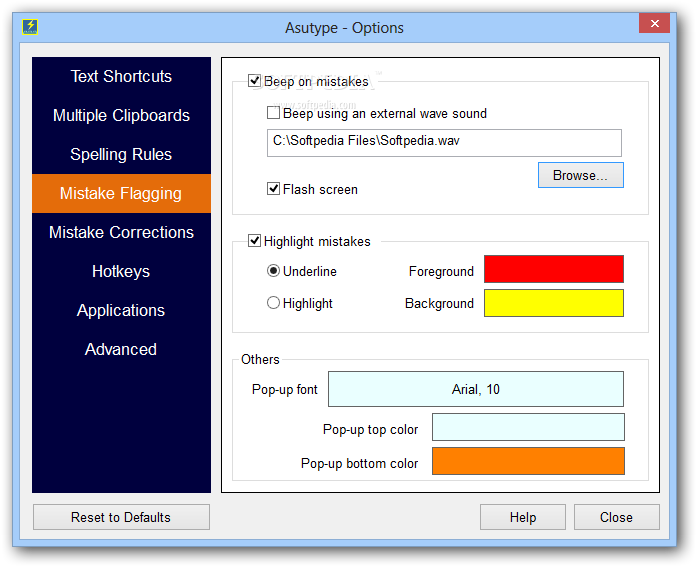Close the Options window with the X
Screen dimensions: 697x567
click(x=654, y=24)
